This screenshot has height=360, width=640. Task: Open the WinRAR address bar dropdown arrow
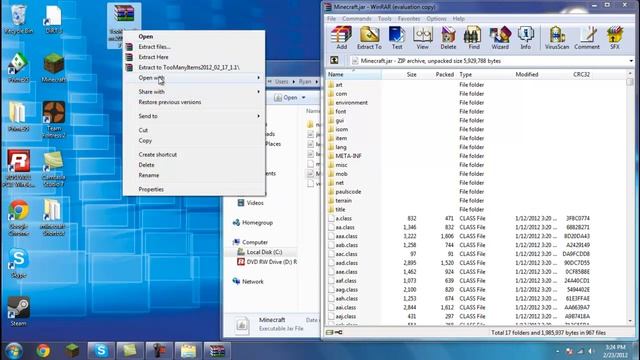pos(631,61)
